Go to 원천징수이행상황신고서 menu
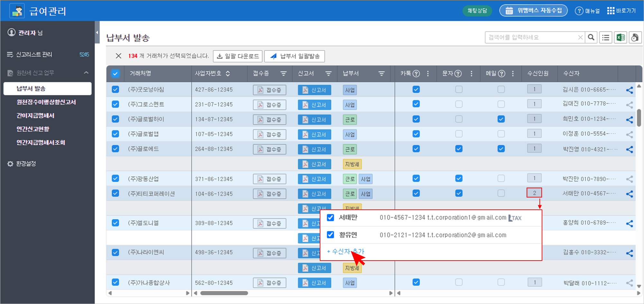644x304 pixels. point(46,102)
